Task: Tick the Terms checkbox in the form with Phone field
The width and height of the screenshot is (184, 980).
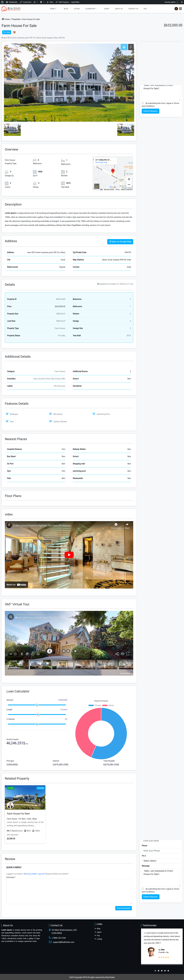Action: pyautogui.click(x=143, y=889)
